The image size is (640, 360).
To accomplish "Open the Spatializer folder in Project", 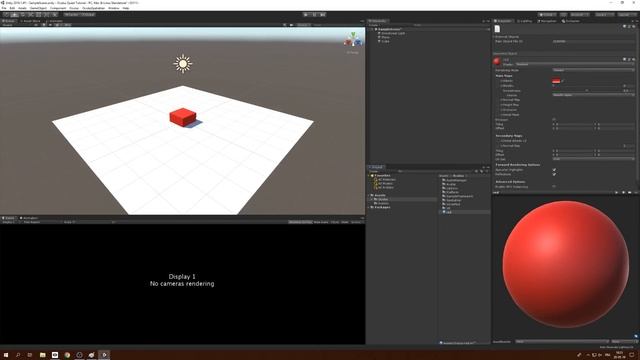I will point(453,200).
